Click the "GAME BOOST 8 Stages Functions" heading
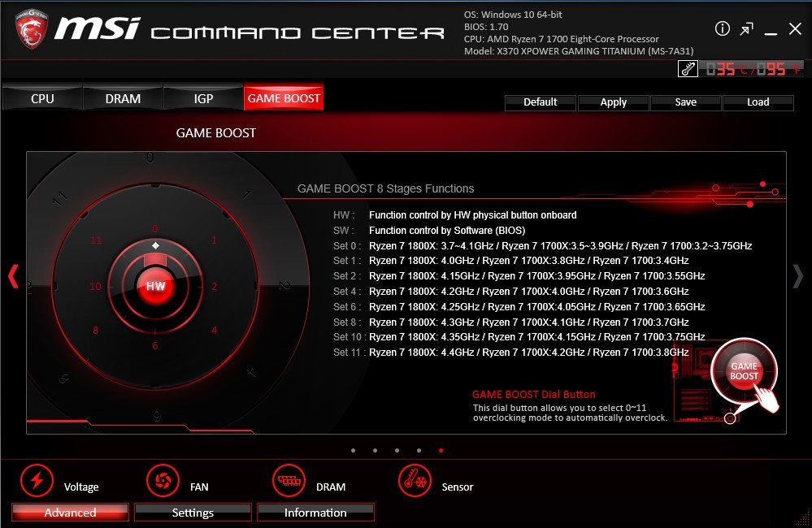The image size is (812, 528). [x=386, y=188]
